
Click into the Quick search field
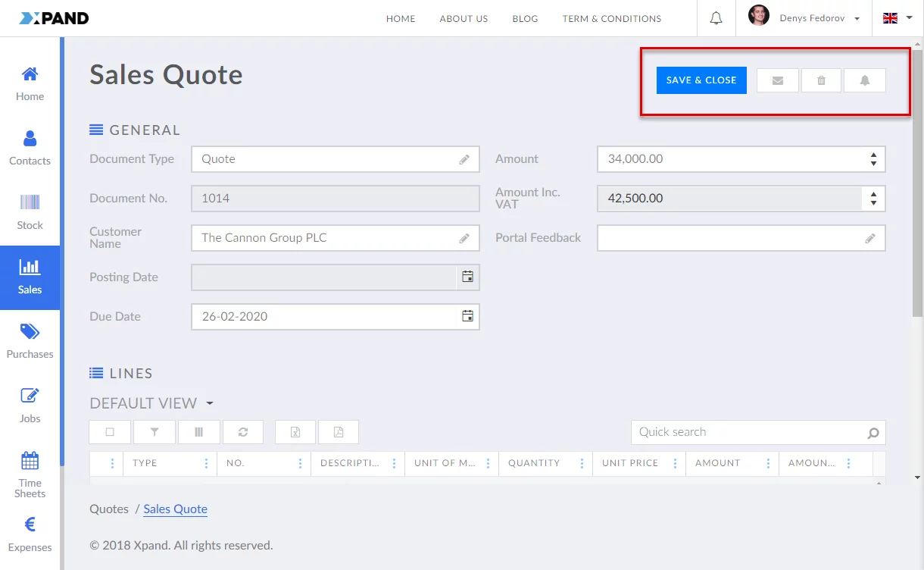[750, 432]
